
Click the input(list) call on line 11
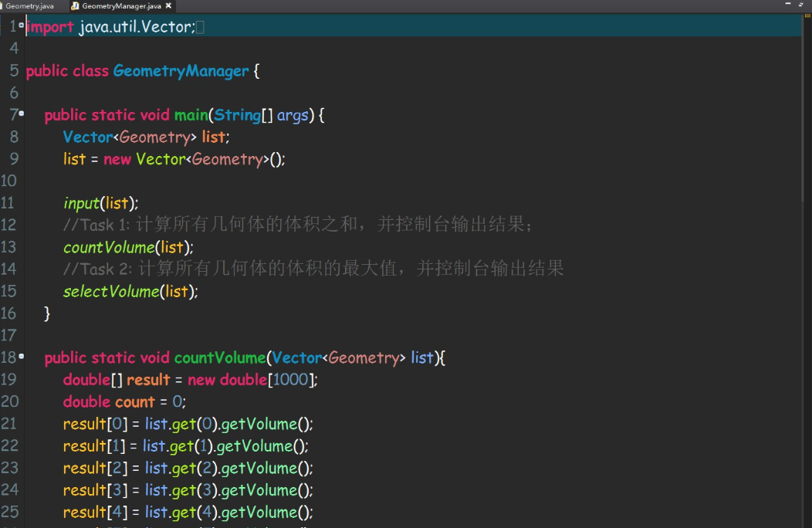(100, 203)
